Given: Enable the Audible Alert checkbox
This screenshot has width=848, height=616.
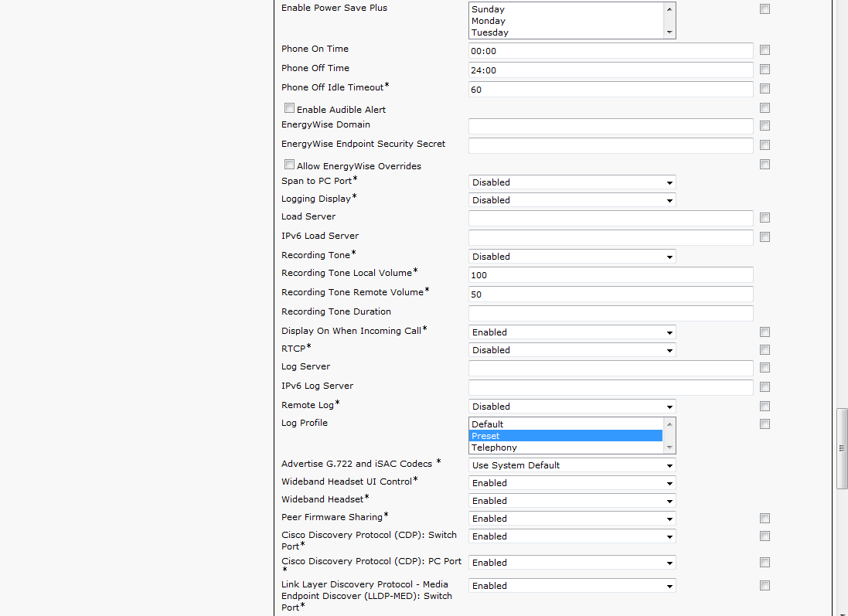Looking at the screenshot, I should click(x=289, y=108).
